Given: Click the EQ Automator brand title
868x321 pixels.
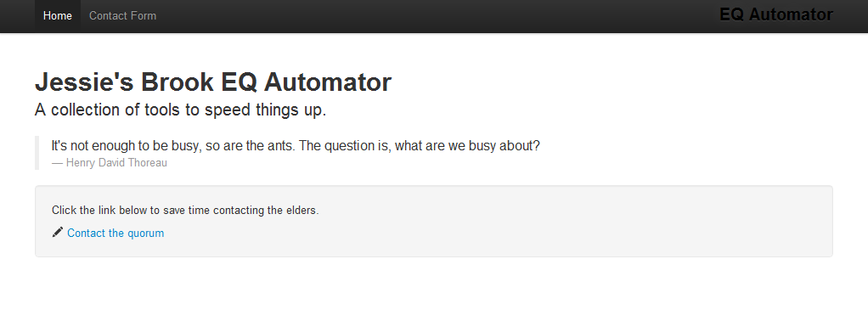Looking at the screenshot, I should click(x=776, y=15).
